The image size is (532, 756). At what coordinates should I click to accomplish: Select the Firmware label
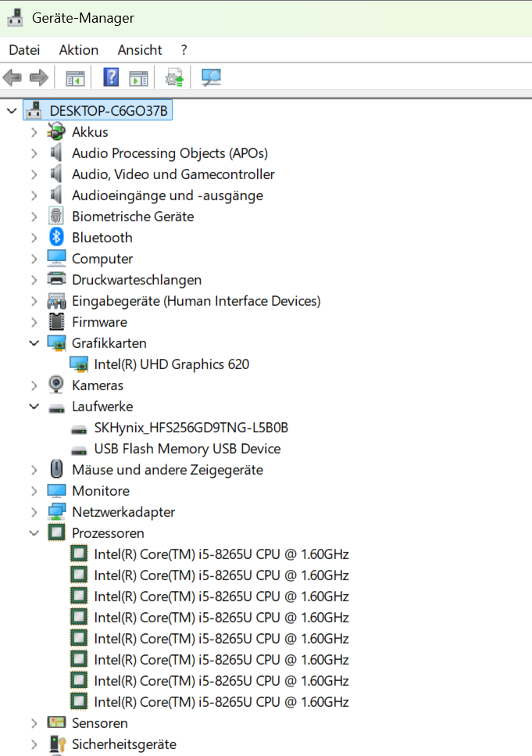click(99, 322)
